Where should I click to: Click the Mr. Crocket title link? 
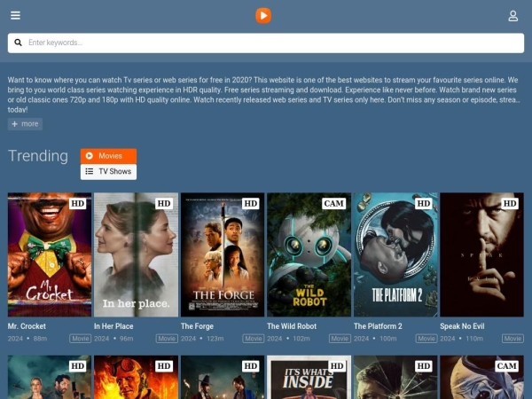point(27,326)
